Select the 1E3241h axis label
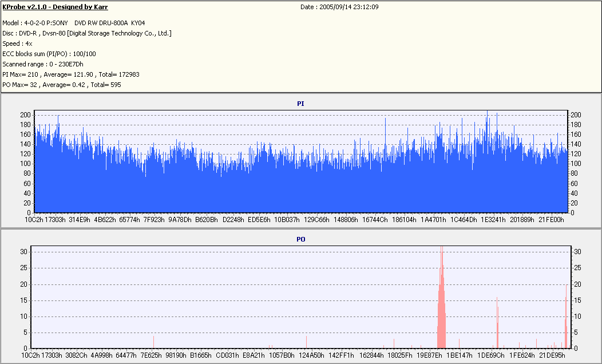The image size is (602, 364). (493, 220)
